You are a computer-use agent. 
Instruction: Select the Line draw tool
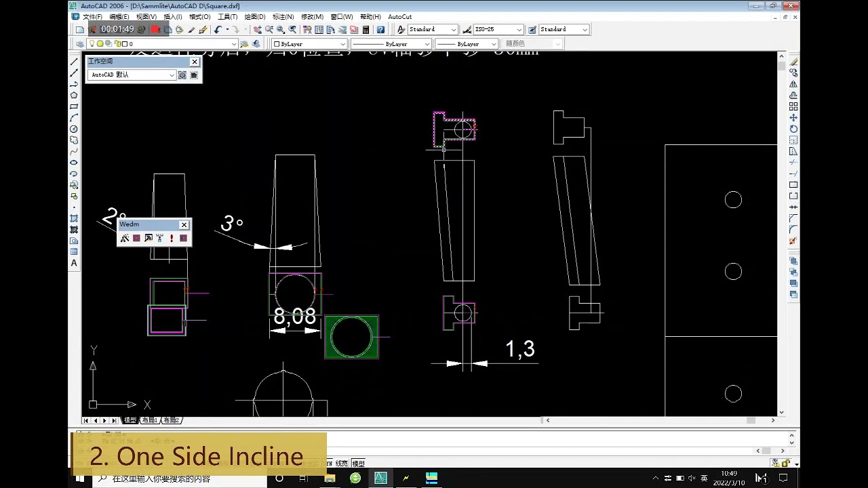point(74,62)
